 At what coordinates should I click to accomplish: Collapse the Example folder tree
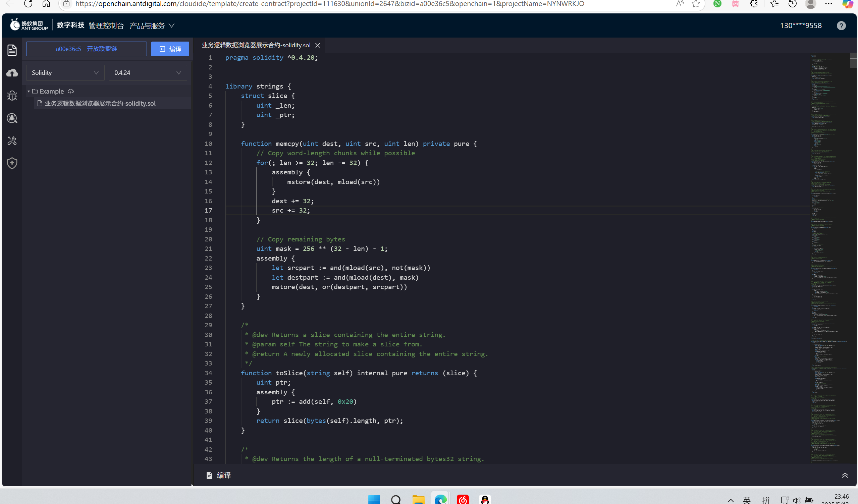click(29, 91)
